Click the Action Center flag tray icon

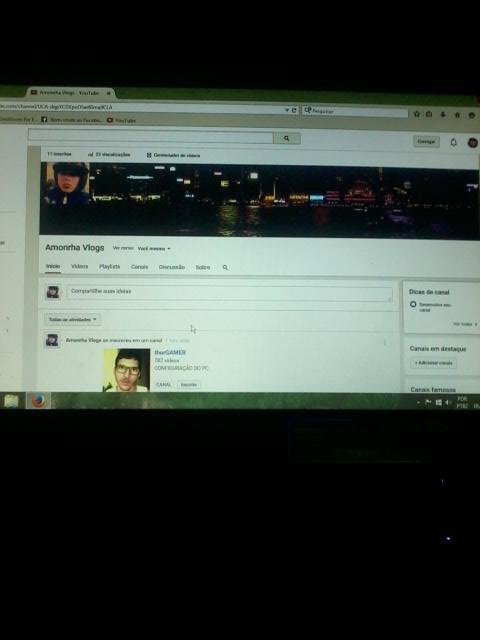(x=428, y=402)
